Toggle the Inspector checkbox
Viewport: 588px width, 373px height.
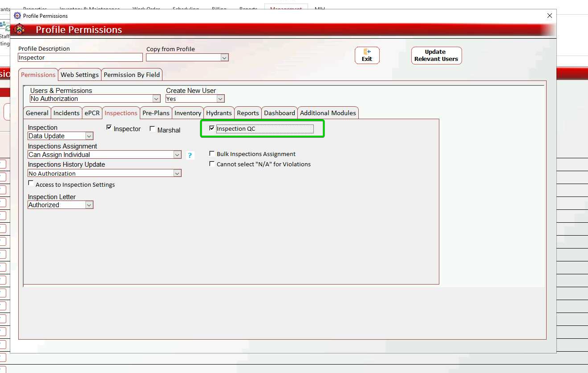pyautogui.click(x=109, y=128)
